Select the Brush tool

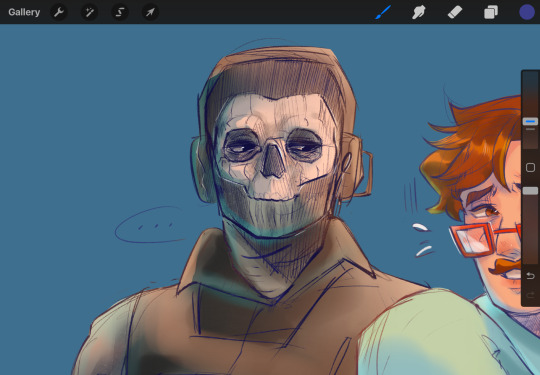383,12
